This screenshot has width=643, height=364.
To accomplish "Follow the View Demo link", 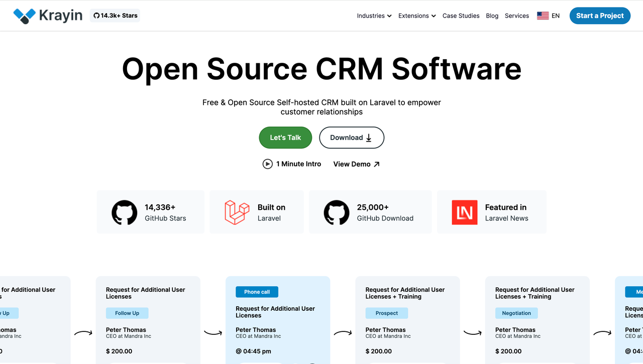I will [356, 164].
